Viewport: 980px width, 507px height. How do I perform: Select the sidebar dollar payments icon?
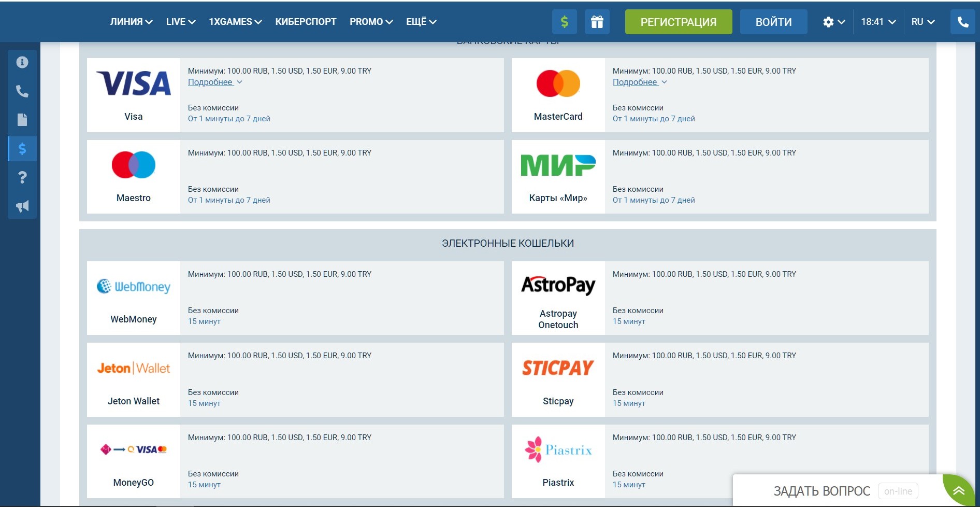coord(22,149)
